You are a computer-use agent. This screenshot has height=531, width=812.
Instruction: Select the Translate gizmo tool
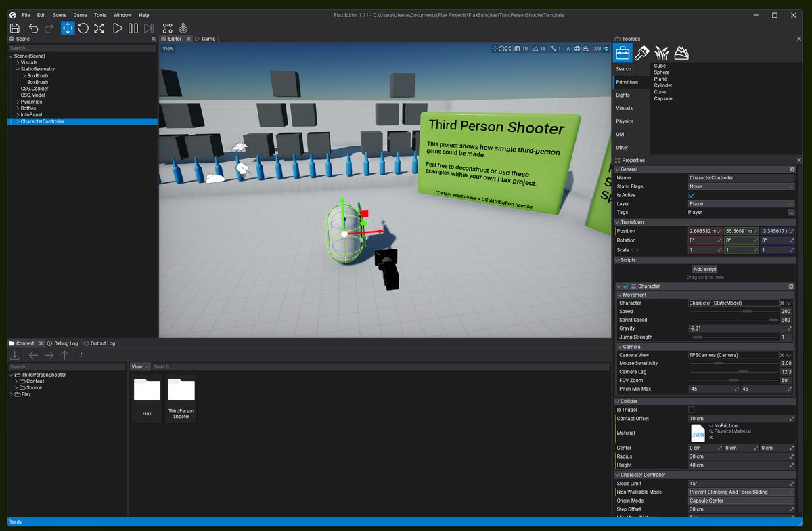(x=68, y=28)
